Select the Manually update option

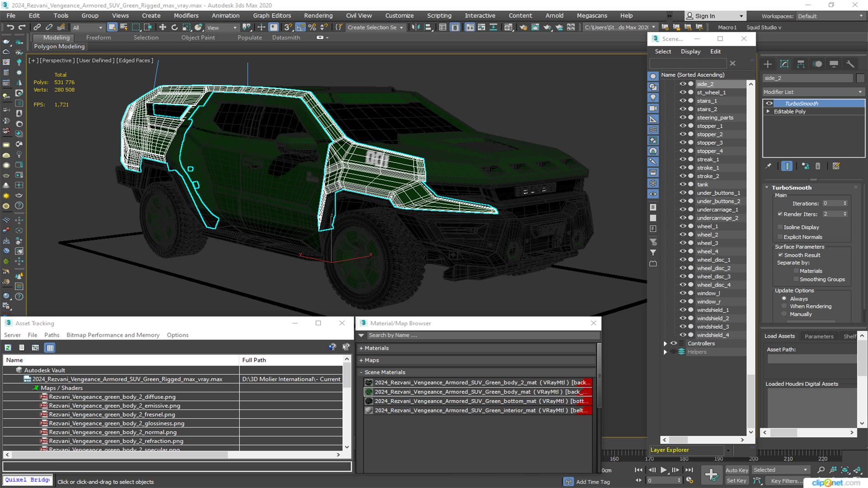(784, 314)
